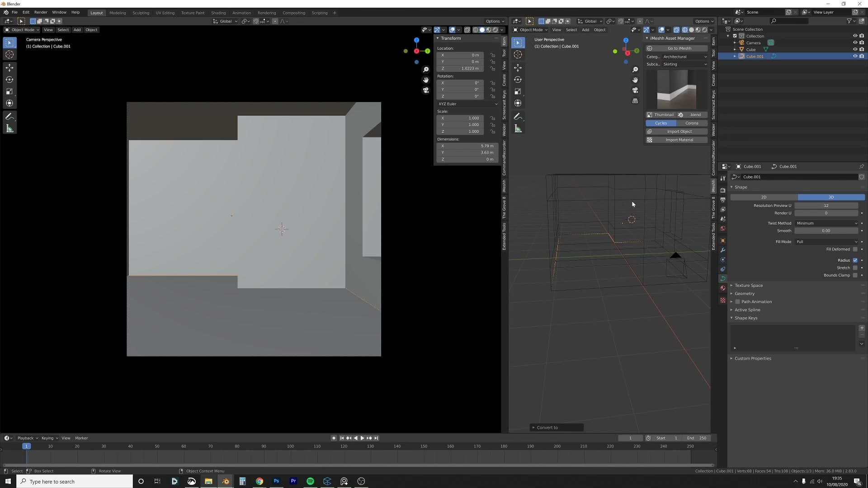Open the Modifiers wrench properties tab
Viewport: 868px width, 488px height.
tap(723, 250)
